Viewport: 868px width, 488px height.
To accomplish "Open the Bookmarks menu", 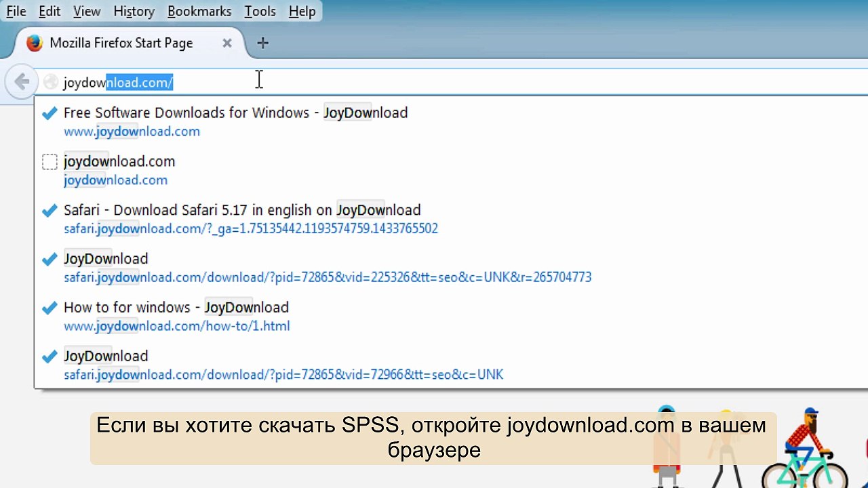I will tap(199, 12).
